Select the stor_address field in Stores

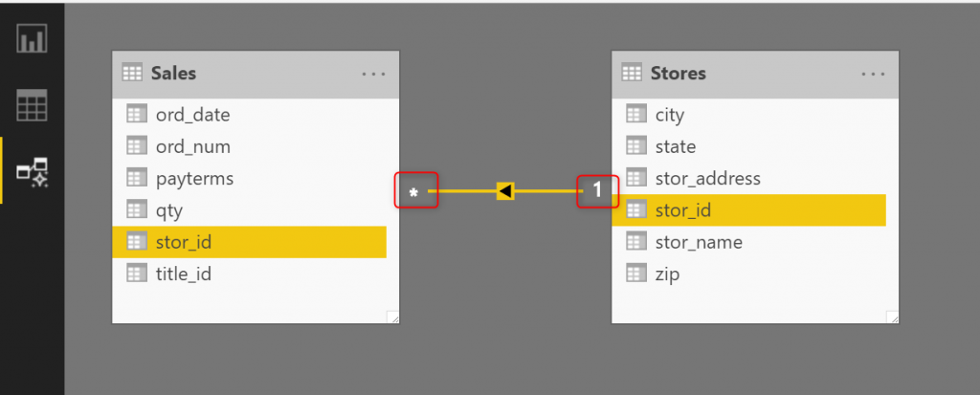click(707, 179)
